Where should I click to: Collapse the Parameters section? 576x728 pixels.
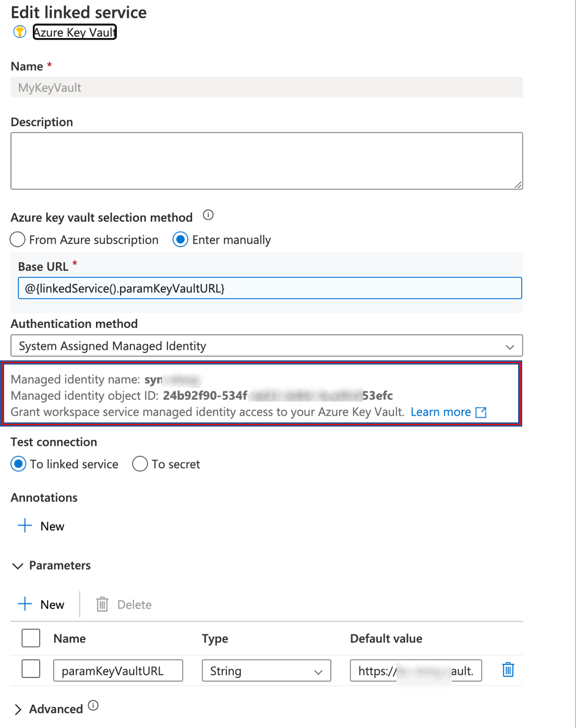coord(18,566)
